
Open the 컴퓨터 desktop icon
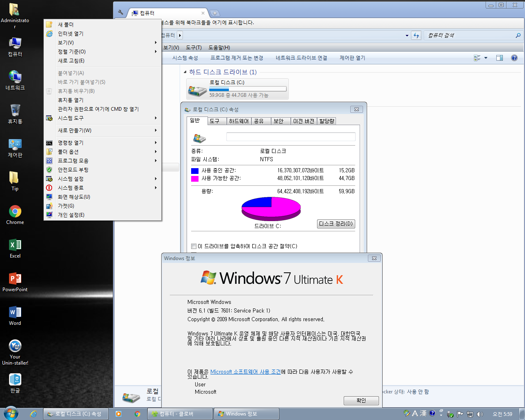point(15,47)
